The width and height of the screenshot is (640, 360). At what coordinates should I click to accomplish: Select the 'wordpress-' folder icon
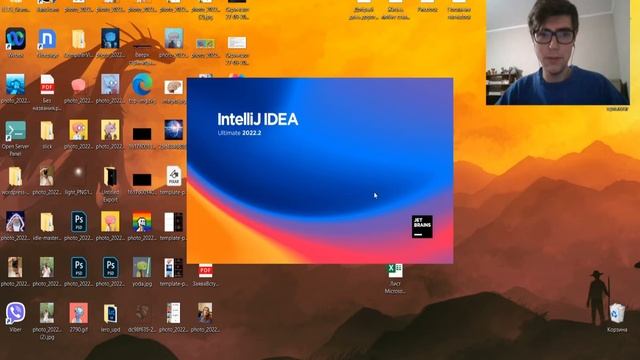point(16,176)
